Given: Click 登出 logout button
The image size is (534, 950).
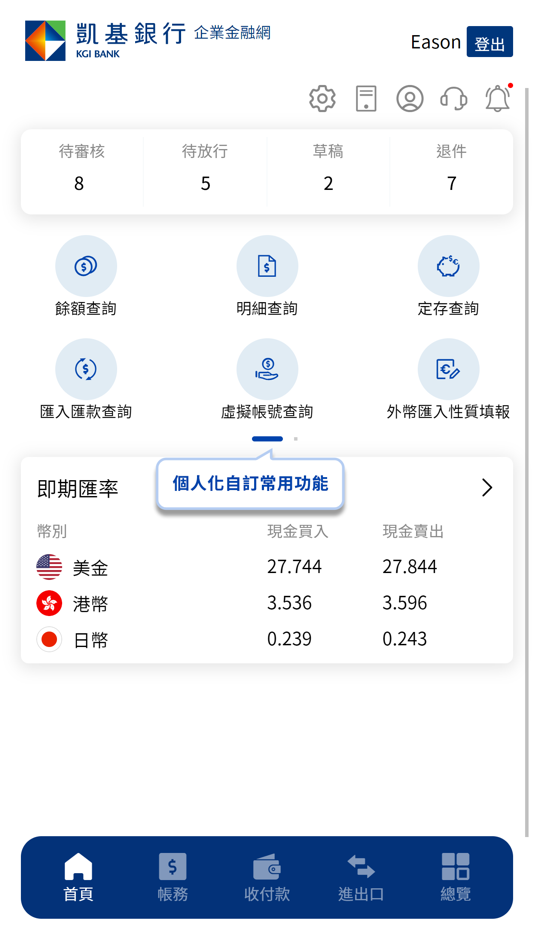Looking at the screenshot, I should pyautogui.click(x=489, y=42).
